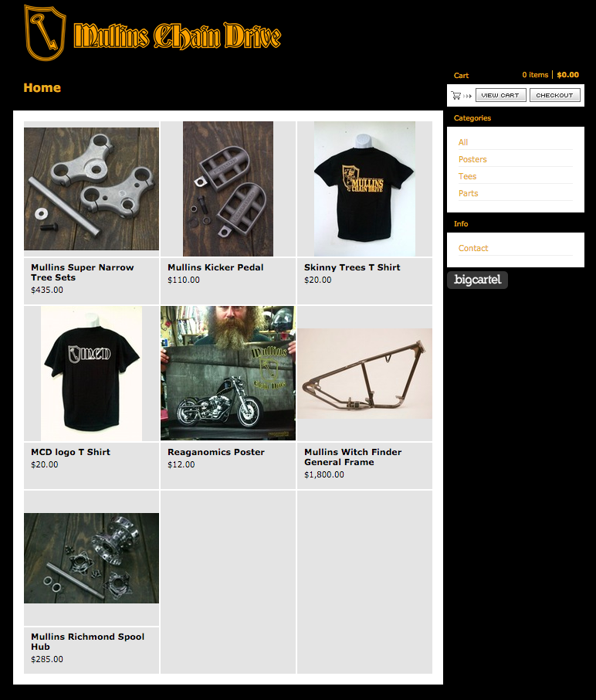
Task: Open the Witch Finder General Frame photo
Action: 365,374
